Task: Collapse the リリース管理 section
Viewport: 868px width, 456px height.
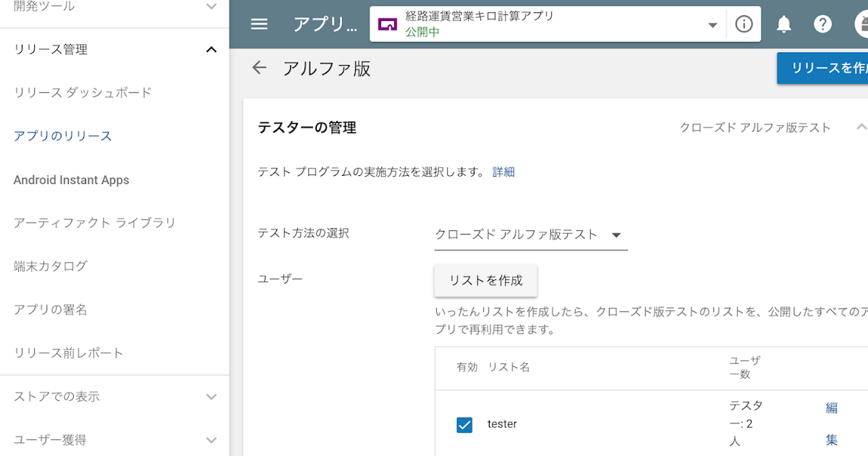Action: (211, 49)
